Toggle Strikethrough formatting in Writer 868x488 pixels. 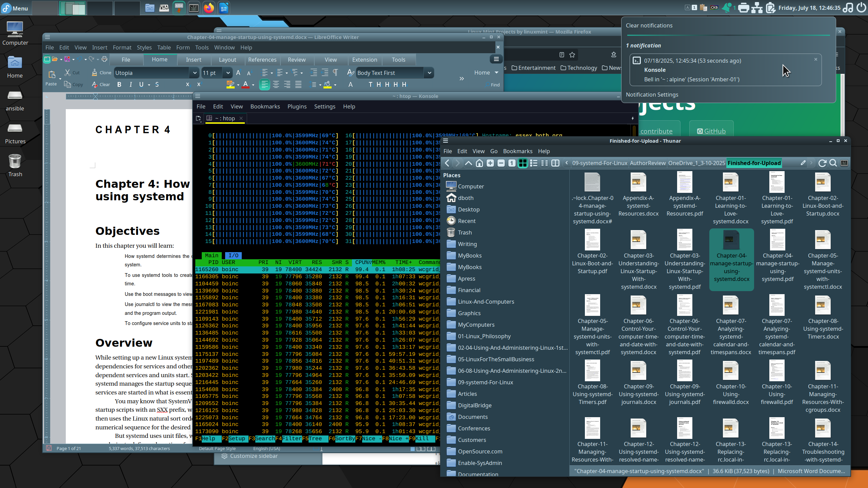pyautogui.click(x=157, y=84)
